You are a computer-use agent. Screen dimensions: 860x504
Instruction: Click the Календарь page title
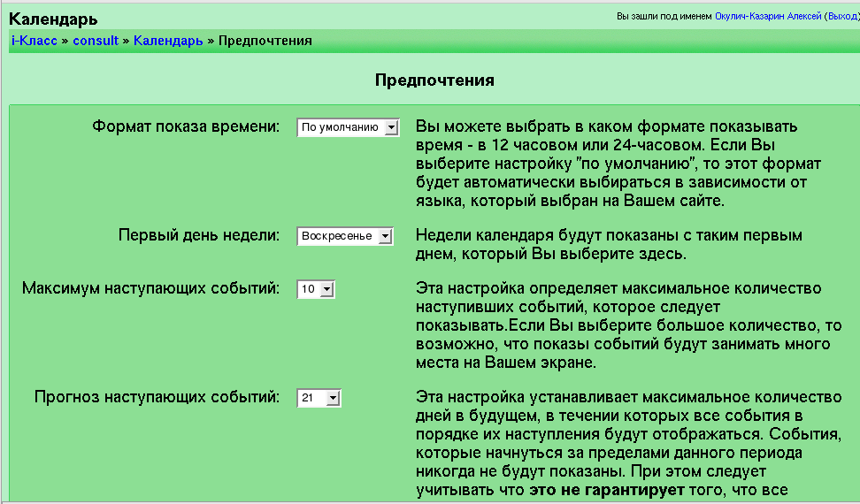(54, 19)
